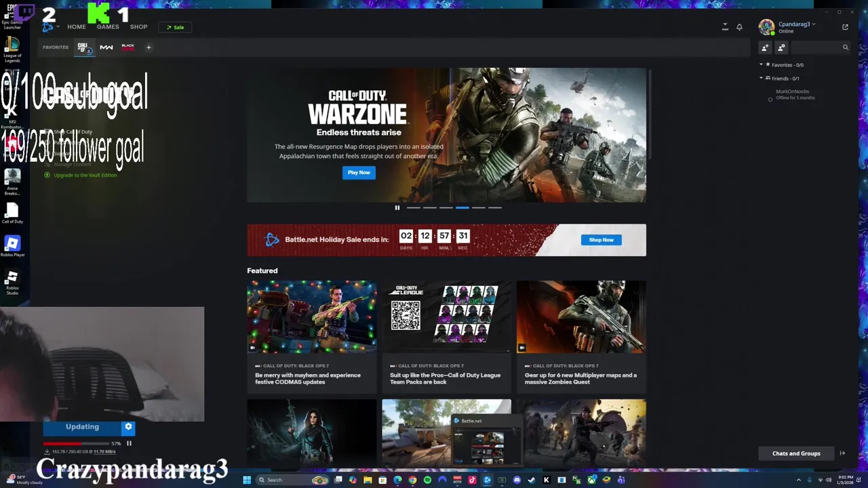The image size is (868, 488).
Task: Select the Call of Duty favorites tab
Action: (83, 47)
